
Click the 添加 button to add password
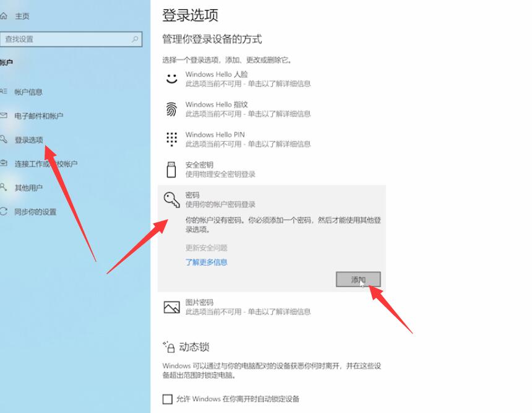[x=358, y=279]
